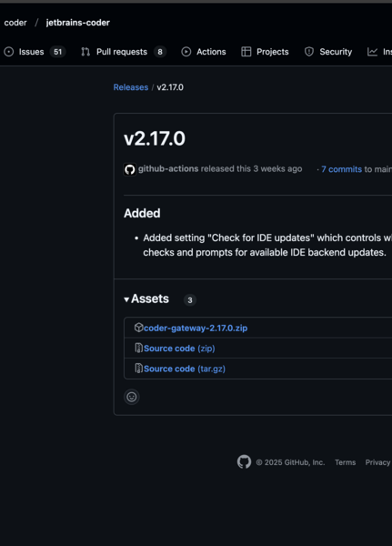Click the Assets count badge 3
This screenshot has height=546, width=392.
point(190,300)
